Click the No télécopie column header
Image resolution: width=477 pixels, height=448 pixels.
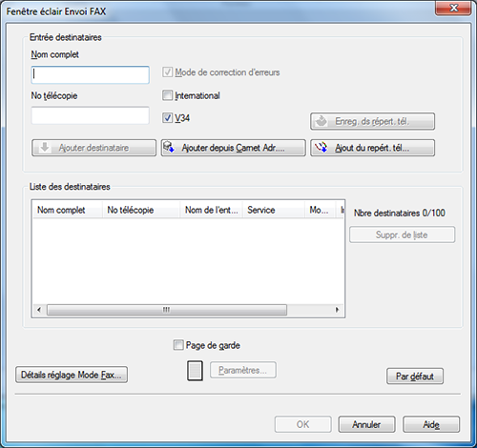141,210
